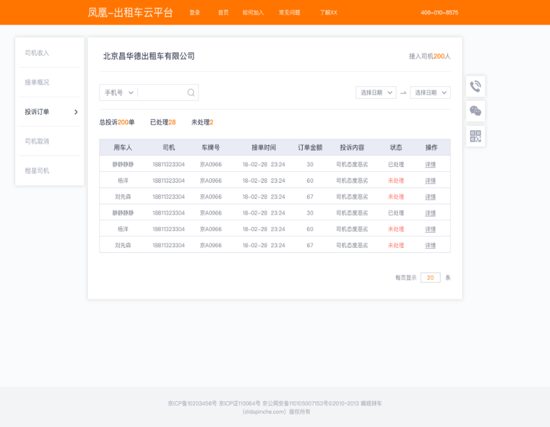Image resolution: width=550 pixels, height=427 pixels.
Task: Click the per-page count box showing 20
Action: pos(430,278)
